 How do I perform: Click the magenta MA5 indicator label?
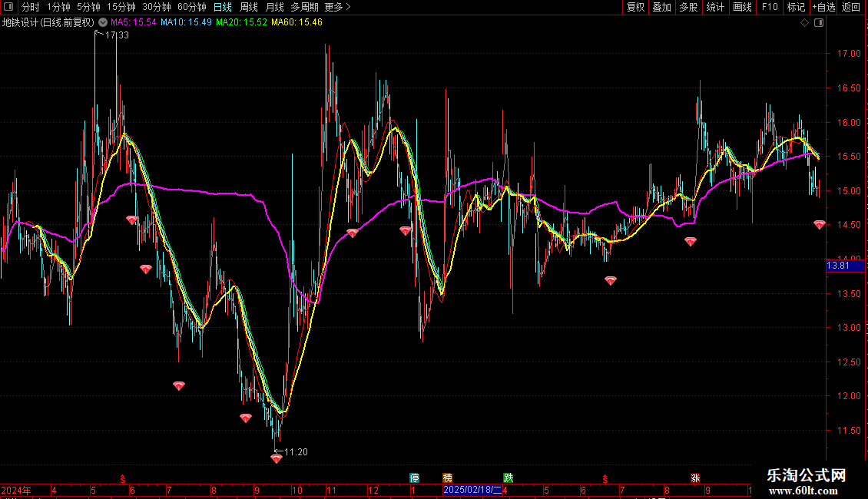[x=133, y=22]
